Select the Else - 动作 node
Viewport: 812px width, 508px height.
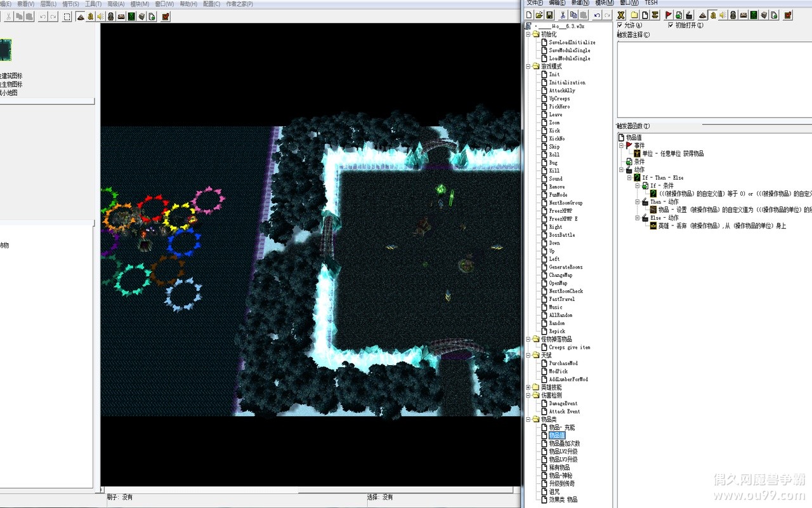664,218
